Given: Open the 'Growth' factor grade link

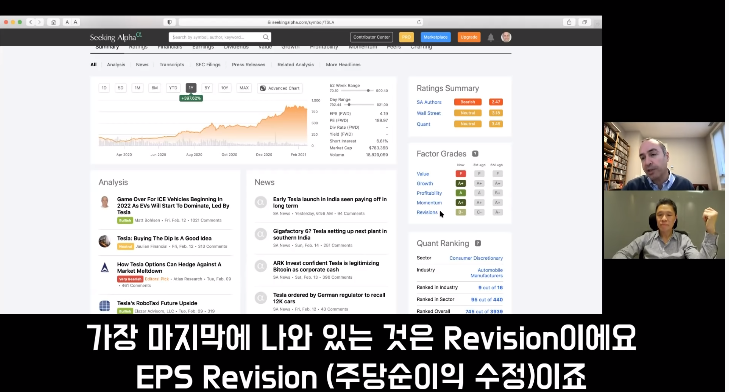Looking at the screenshot, I should (424, 184).
